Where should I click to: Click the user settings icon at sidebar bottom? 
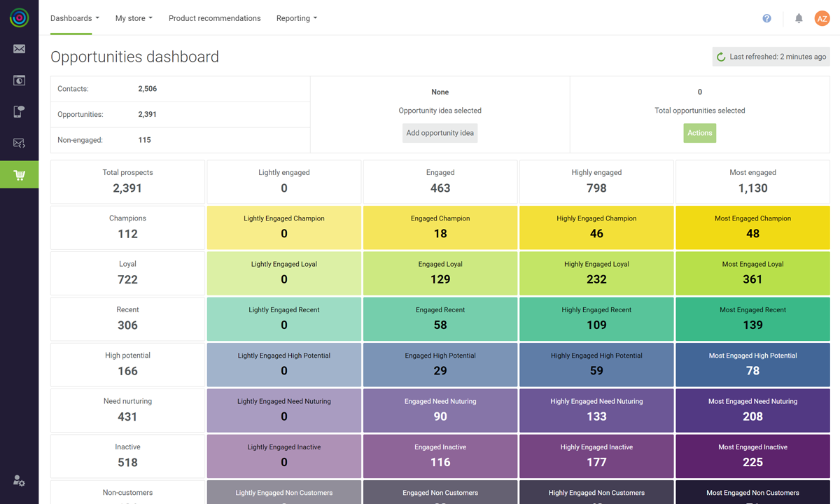click(x=19, y=482)
